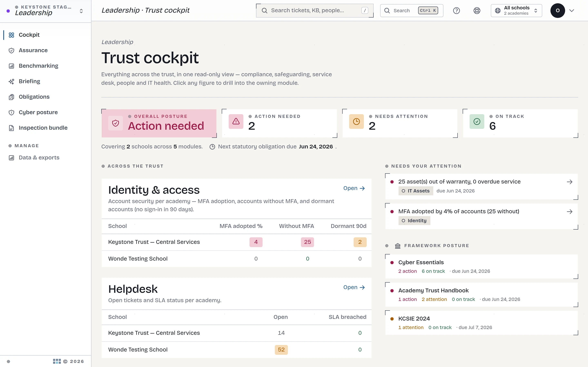Open the Identity & access module link
The height and width of the screenshot is (367, 588).
tap(354, 188)
